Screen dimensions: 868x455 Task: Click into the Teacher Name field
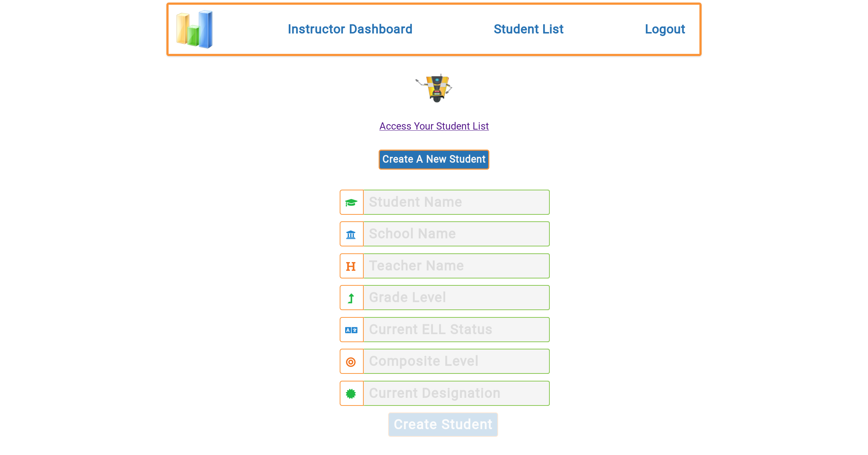(x=457, y=266)
